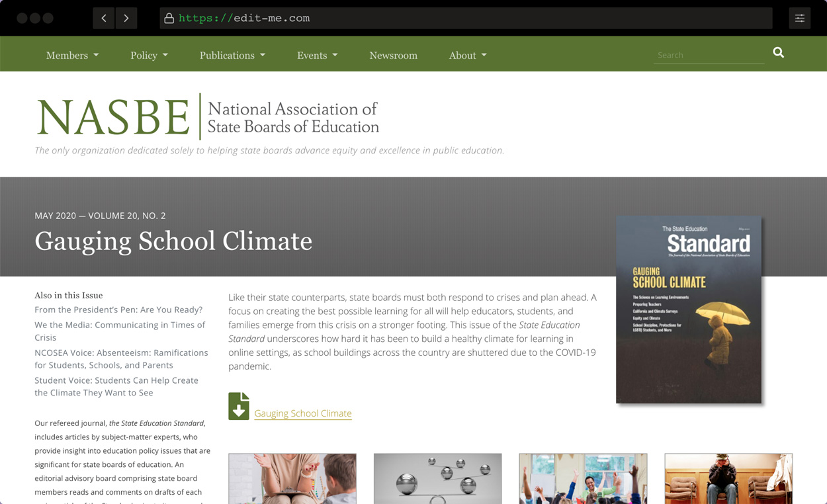Expand the Publications dropdown menu
Image resolution: width=827 pixels, height=504 pixels.
tap(232, 56)
